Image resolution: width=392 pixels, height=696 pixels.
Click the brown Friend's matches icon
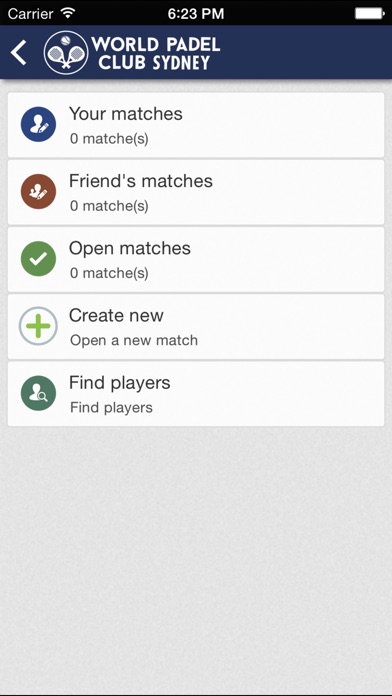[39, 191]
